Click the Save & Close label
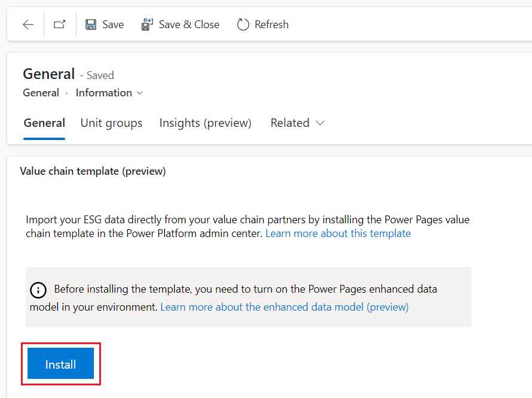 click(x=189, y=25)
